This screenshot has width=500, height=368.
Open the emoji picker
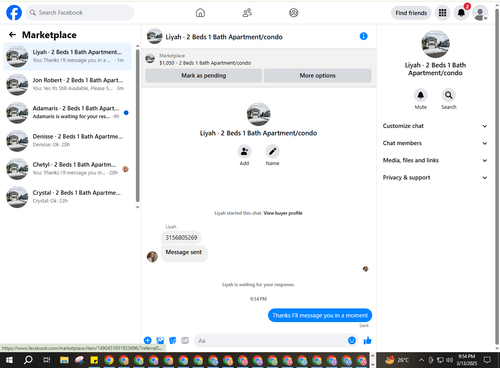352,340
